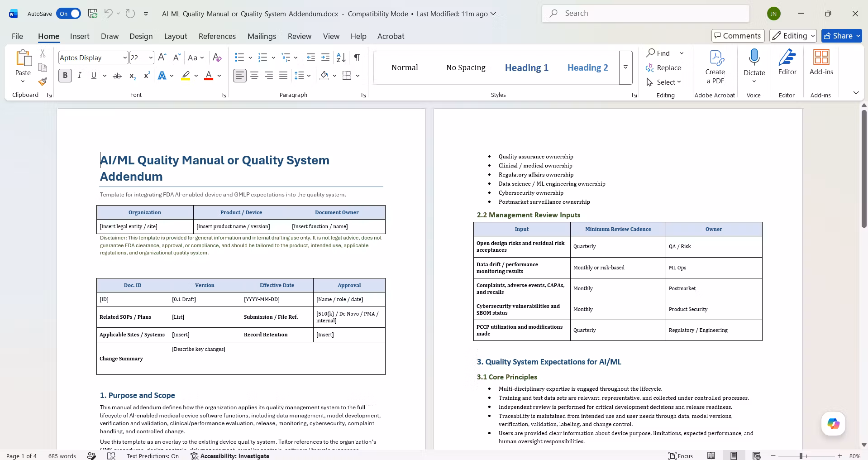The width and height of the screenshot is (868, 460).
Task: Open the Copilot floating icon
Action: [833, 424]
